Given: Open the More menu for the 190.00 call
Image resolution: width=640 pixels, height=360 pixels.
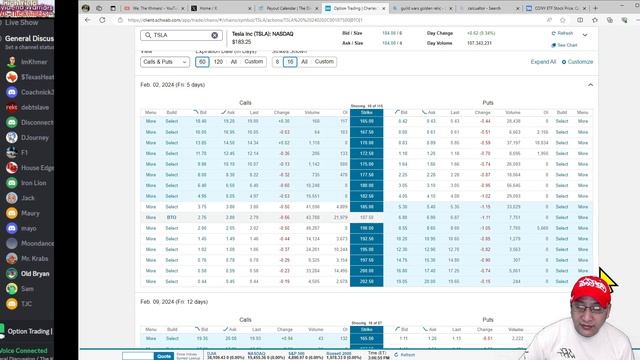Looking at the screenshot, I should coord(151,228).
